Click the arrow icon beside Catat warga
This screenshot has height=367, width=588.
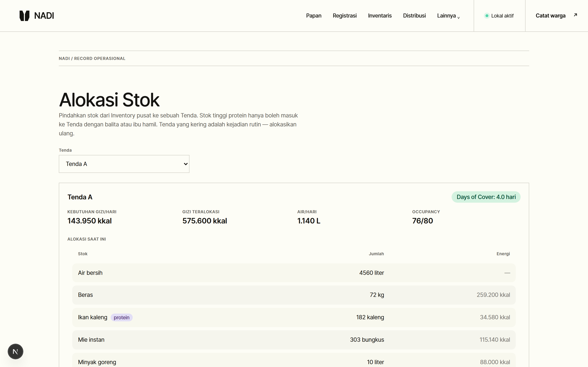pyautogui.click(x=575, y=15)
